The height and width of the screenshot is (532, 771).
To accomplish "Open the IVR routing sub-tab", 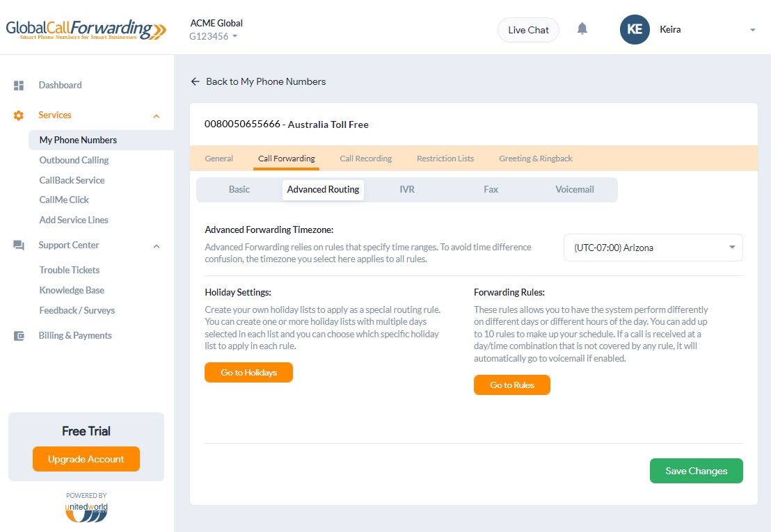I will pyautogui.click(x=407, y=189).
